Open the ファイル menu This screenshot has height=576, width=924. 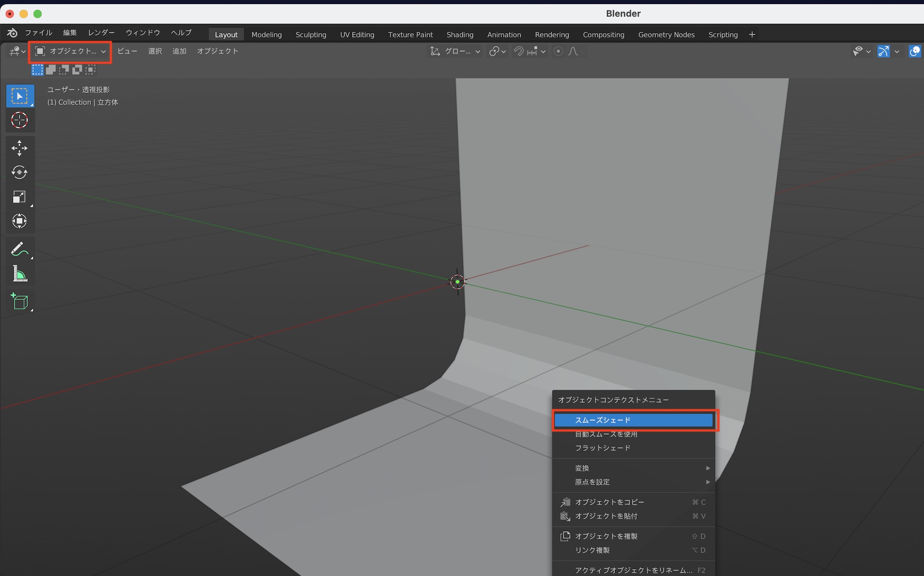(38, 33)
